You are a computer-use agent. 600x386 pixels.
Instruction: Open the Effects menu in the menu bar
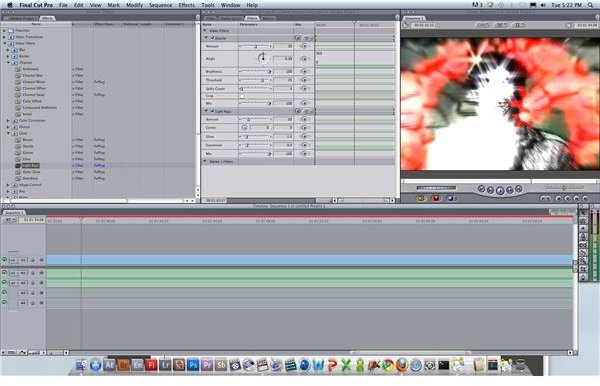click(187, 5)
